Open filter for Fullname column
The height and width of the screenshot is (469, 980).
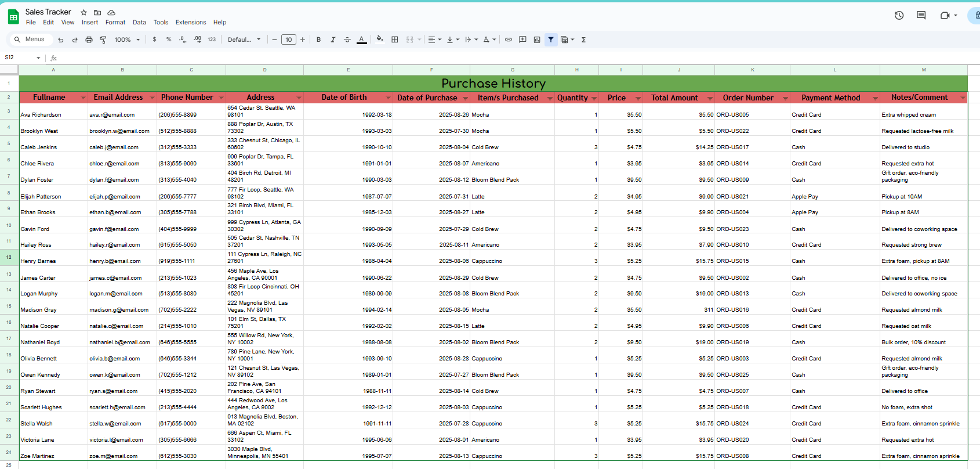click(83, 98)
